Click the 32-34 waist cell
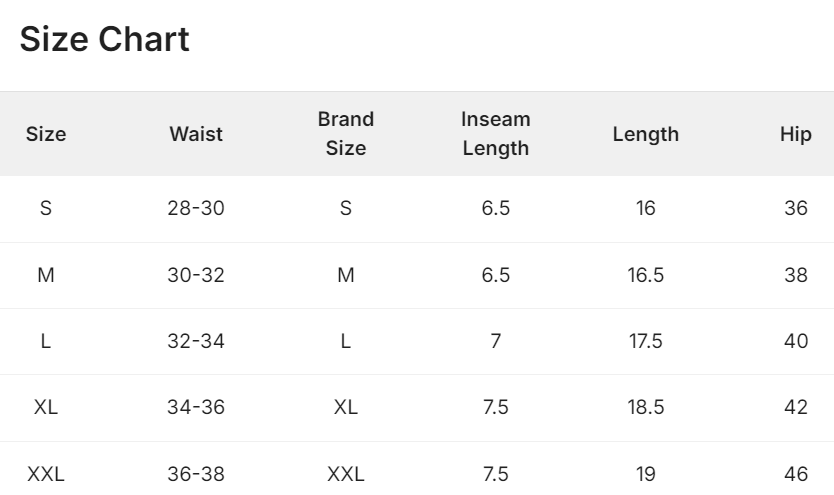 pos(196,341)
